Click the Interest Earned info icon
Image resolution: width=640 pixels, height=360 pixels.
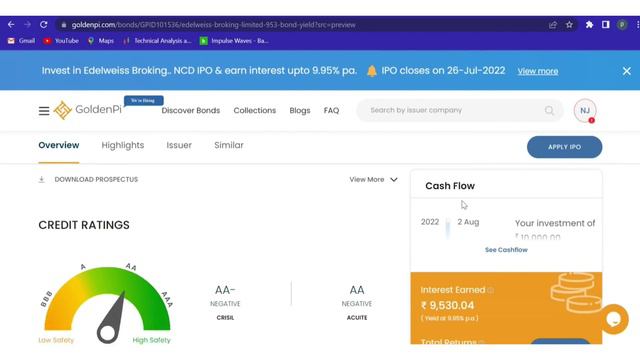point(491,290)
